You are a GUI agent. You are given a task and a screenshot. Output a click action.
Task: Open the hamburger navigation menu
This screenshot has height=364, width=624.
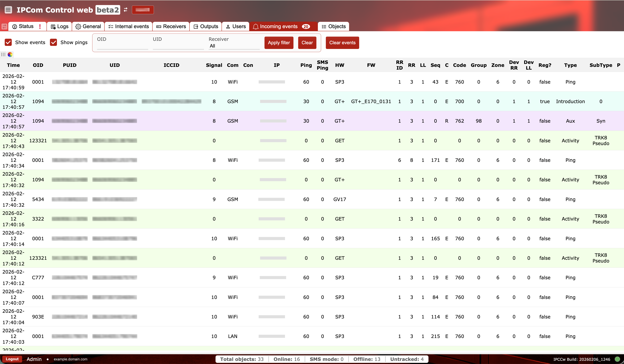tap(8, 10)
